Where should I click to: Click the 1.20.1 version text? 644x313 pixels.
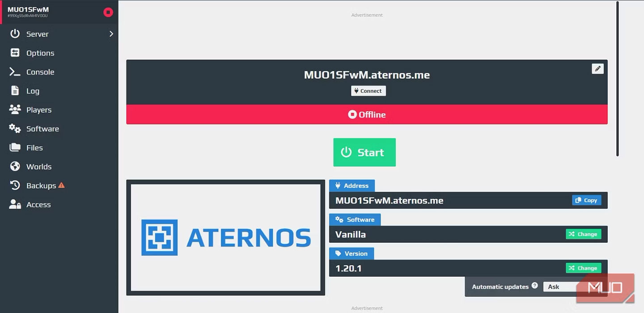(348, 268)
